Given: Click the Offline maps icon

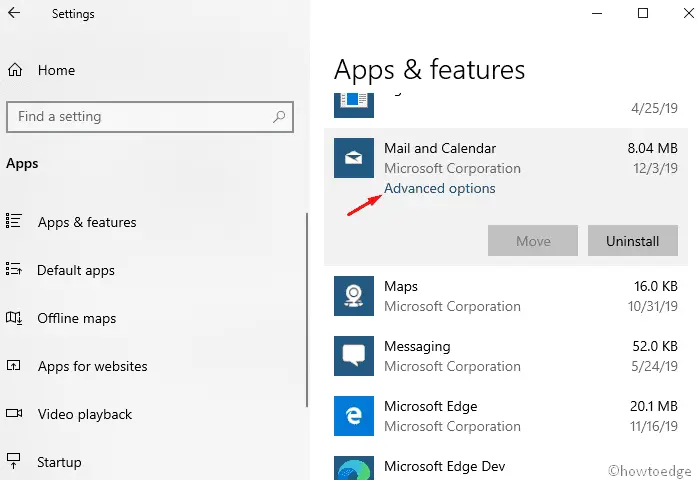Looking at the screenshot, I should [13, 318].
